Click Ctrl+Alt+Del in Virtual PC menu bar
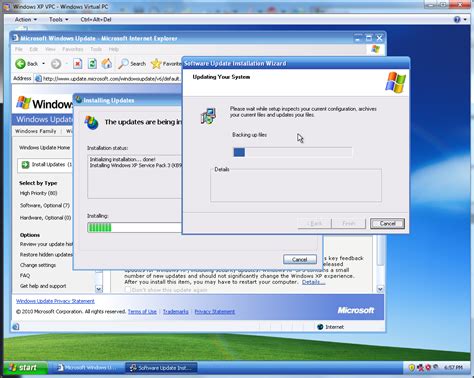The width and height of the screenshot is (474, 378). point(96,19)
